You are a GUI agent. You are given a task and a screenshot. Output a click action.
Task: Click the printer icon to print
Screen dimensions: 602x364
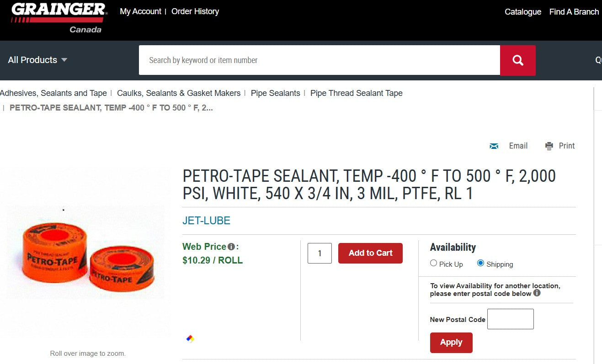(x=549, y=146)
